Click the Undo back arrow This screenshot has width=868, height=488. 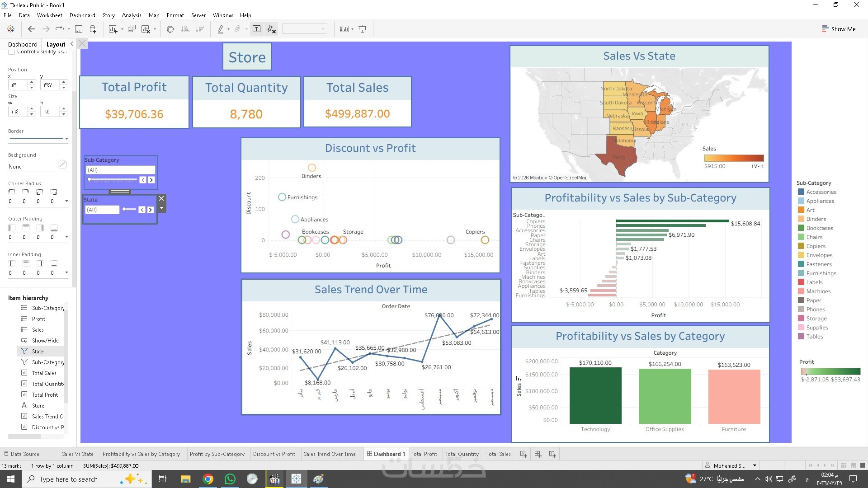coord(31,29)
